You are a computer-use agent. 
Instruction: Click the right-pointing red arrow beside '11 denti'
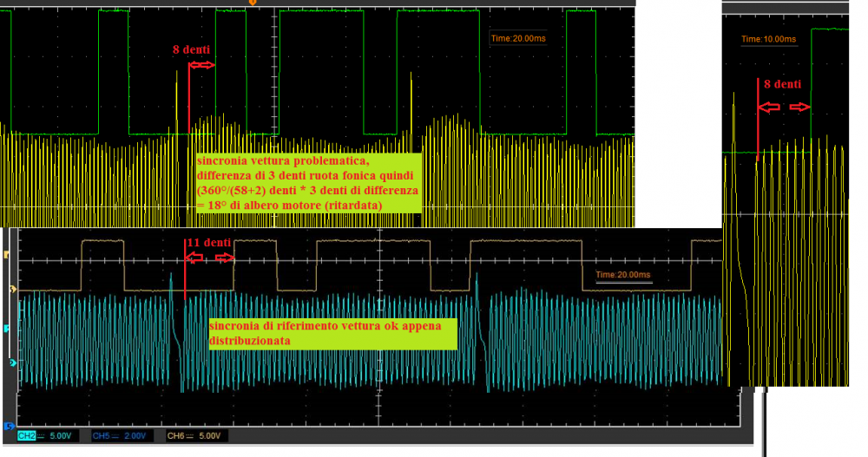pyautogui.click(x=225, y=258)
